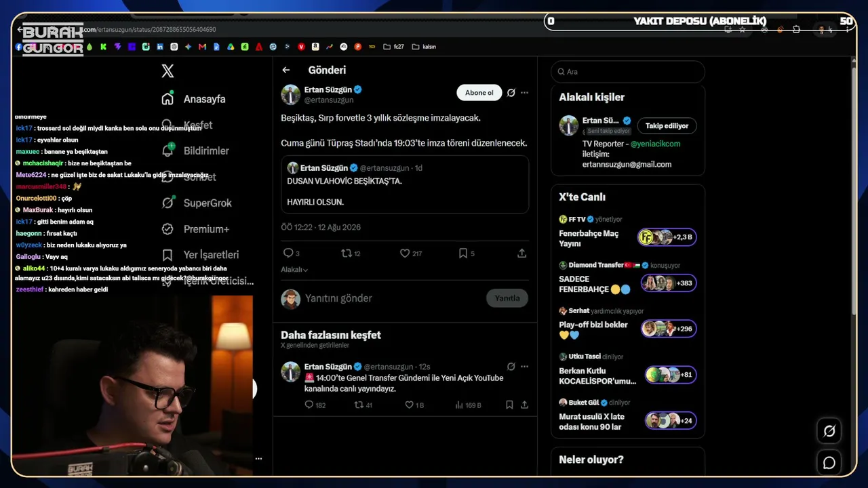Screen dimensions: 868x488
Task: Bookmark the 14:00'te Genel Transfer post
Action: [x=509, y=405]
